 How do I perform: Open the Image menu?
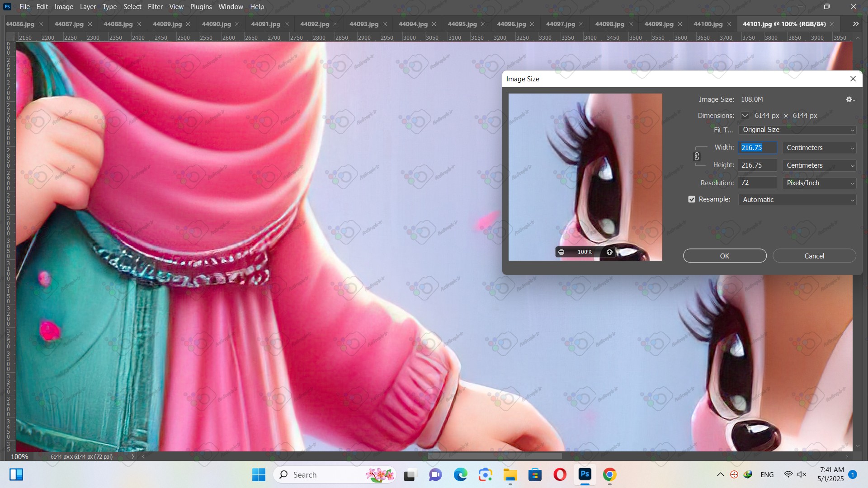pyautogui.click(x=64, y=6)
